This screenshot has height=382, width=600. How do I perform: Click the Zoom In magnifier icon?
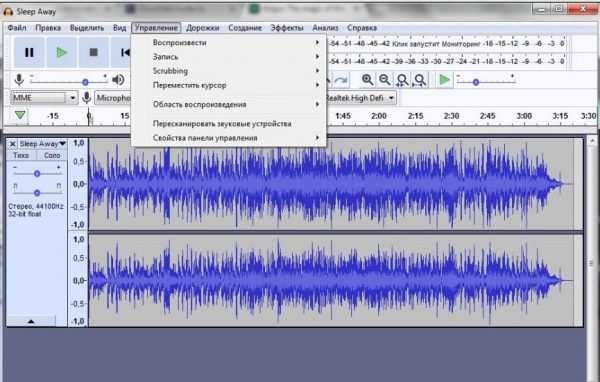(x=367, y=80)
